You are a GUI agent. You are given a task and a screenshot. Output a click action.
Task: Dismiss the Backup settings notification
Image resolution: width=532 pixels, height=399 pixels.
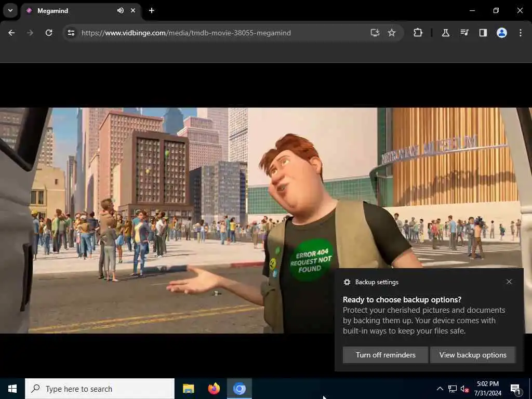pyautogui.click(x=509, y=282)
